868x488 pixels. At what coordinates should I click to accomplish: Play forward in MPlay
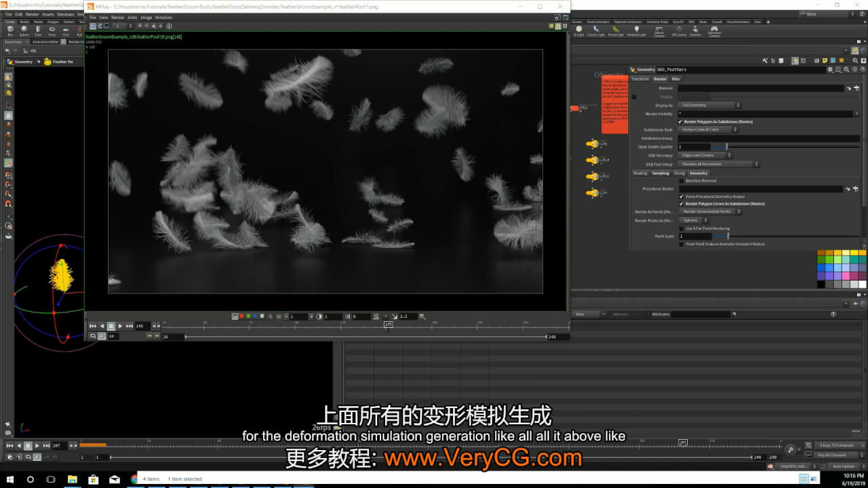pyautogui.click(x=120, y=326)
